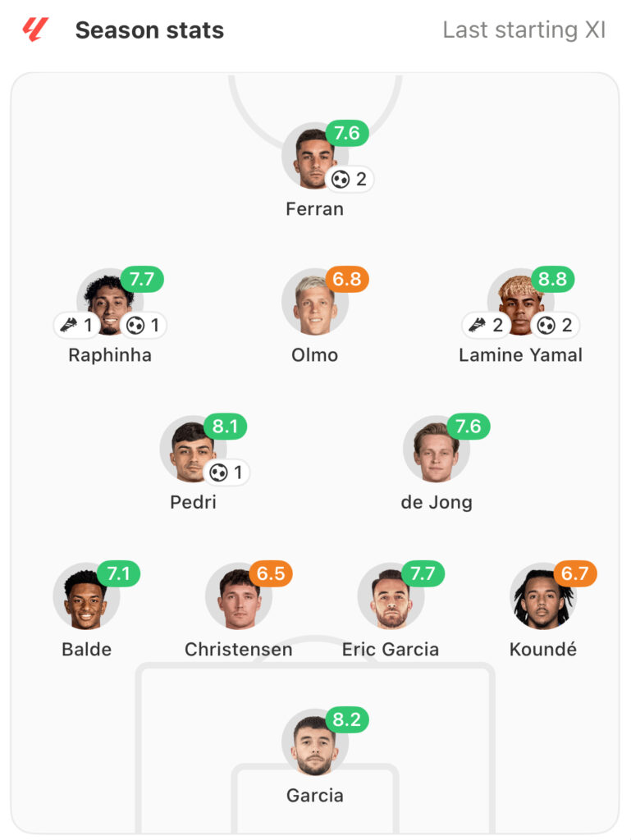Screen dimensions: 631x840
Task: Click Lamine Yamal's 8.8 rating badge
Action: click(552, 279)
